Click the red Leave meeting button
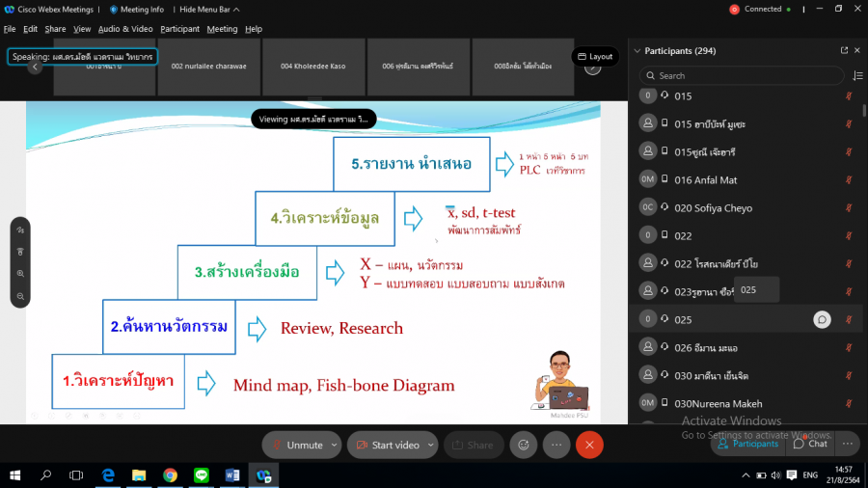The image size is (868, 488). coord(589,445)
